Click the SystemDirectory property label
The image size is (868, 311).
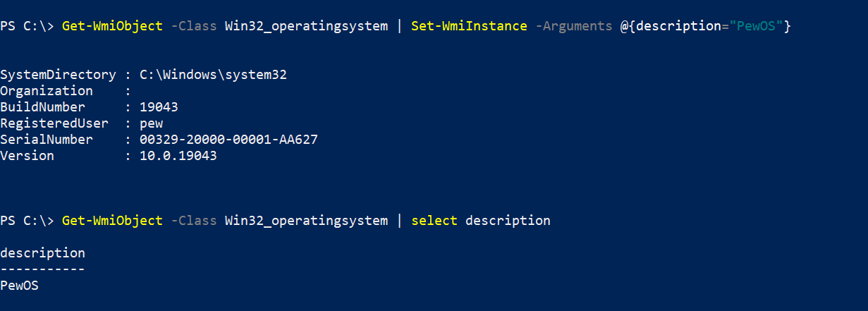click(x=58, y=75)
